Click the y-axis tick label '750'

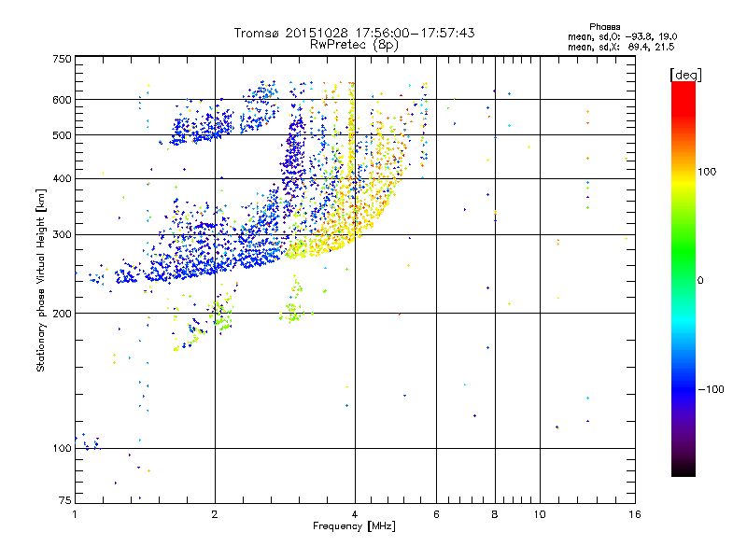tap(62, 59)
